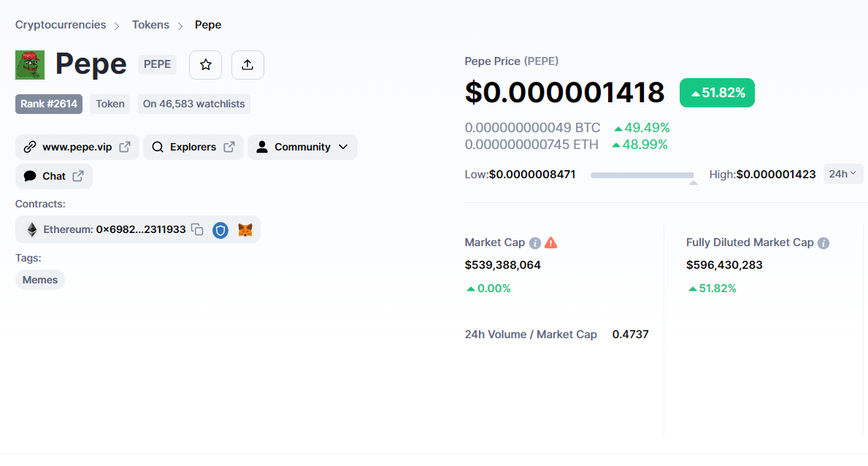Open the 24h timeframe dropdown
This screenshot has width=868, height=466.
842,174
